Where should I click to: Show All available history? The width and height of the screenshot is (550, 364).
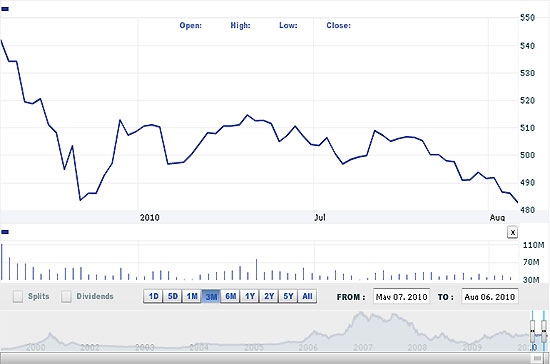[307, 296]
